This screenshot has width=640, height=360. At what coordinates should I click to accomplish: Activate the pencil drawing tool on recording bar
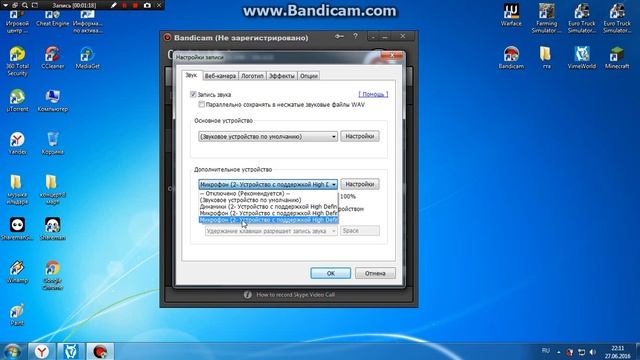click(x=114, y=5)
